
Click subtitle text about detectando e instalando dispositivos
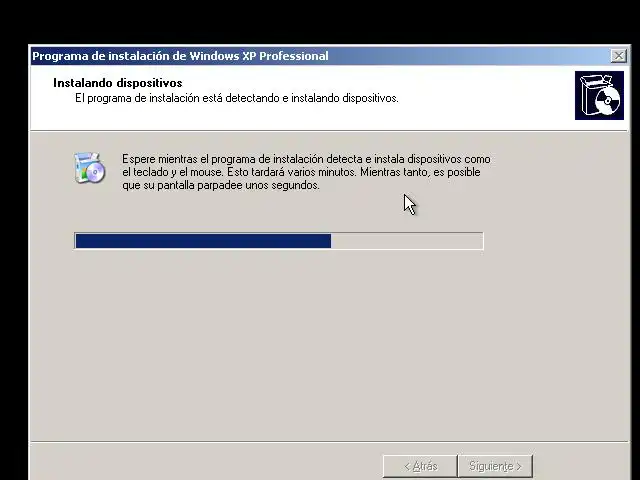point(237,98)
